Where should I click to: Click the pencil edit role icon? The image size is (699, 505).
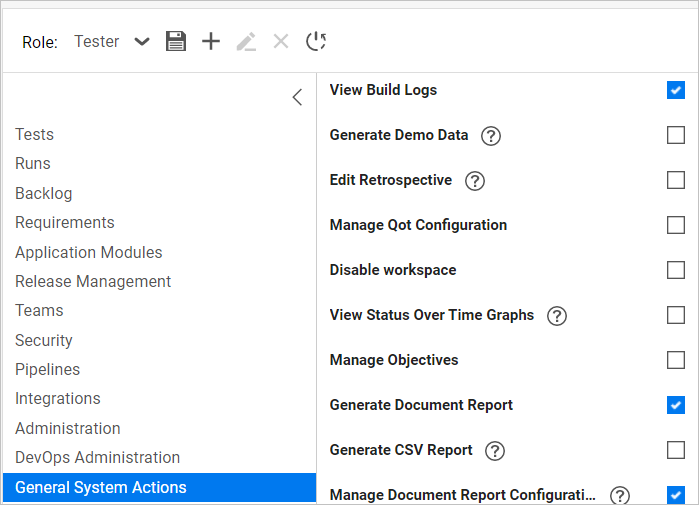[x=246, y=41]
